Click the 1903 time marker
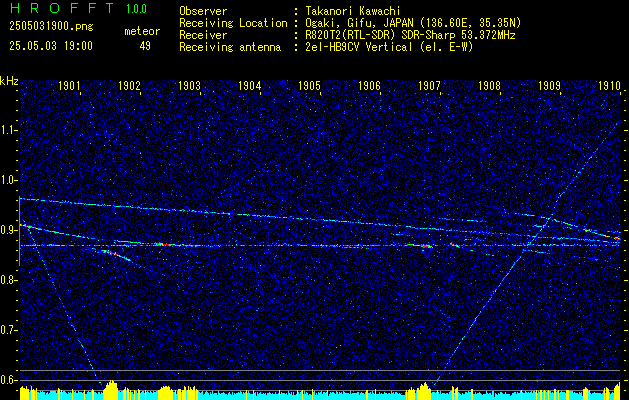This screenshot has height=400, width=629. click(x=189, y=85)
